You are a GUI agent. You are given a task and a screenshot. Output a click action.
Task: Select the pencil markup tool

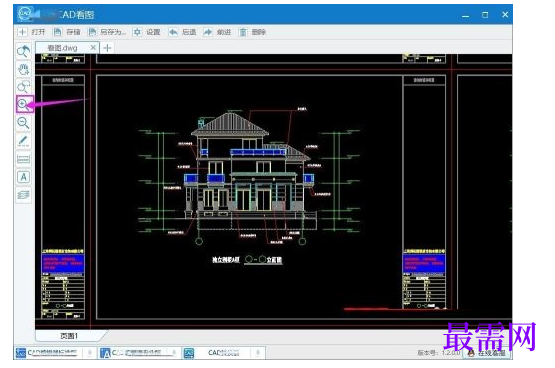coord(24,141)
